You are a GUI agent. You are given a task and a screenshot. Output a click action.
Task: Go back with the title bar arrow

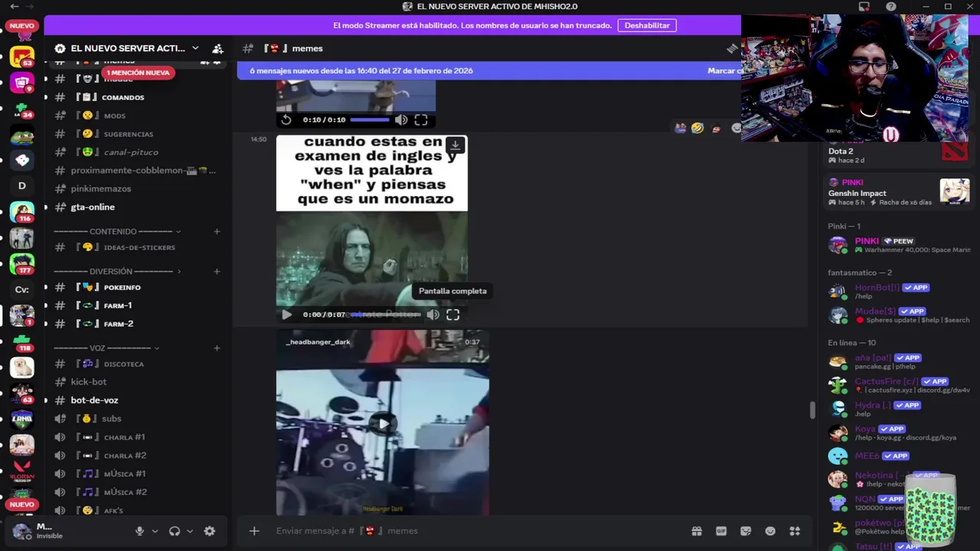(x=15, y=6)
